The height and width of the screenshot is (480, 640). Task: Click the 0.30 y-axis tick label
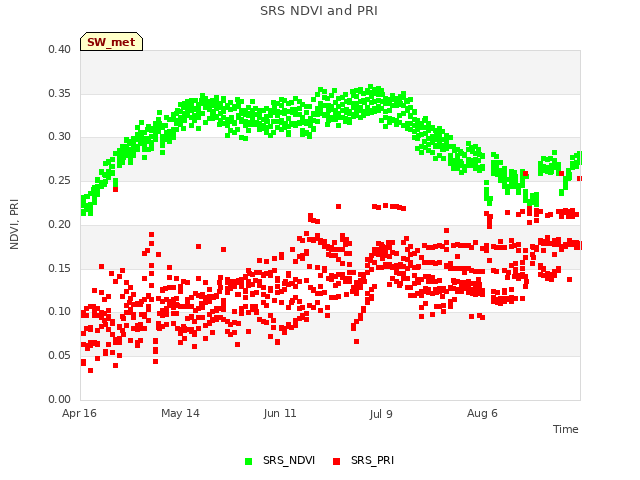click(x=60, y=136)
